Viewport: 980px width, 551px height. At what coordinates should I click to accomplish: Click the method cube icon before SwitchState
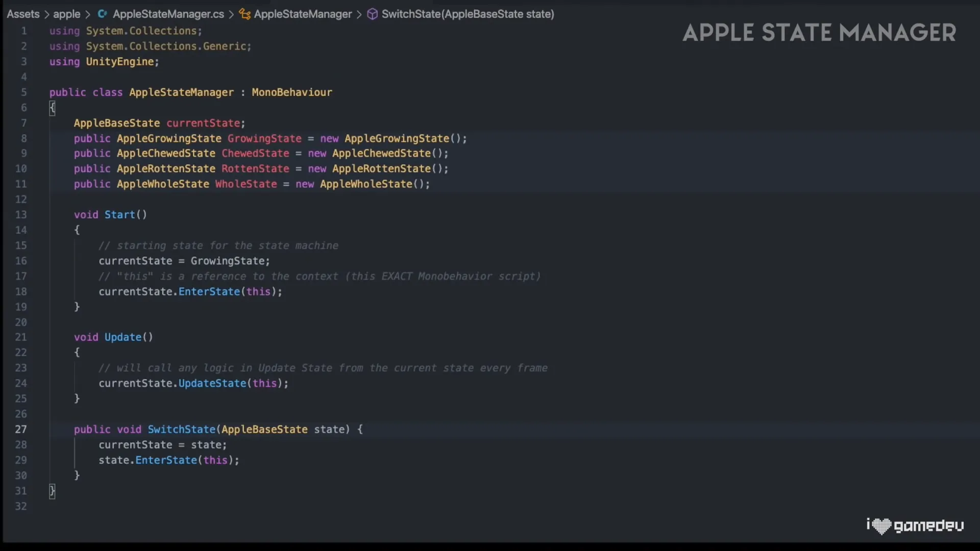tap(373, 14)
